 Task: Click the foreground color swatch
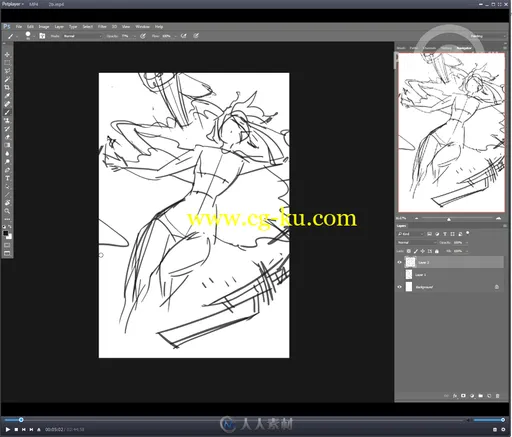(5, 233)
